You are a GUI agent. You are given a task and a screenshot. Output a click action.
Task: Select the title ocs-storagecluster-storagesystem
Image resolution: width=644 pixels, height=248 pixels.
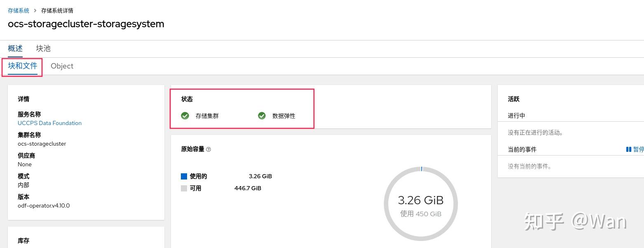pos(86,24)
